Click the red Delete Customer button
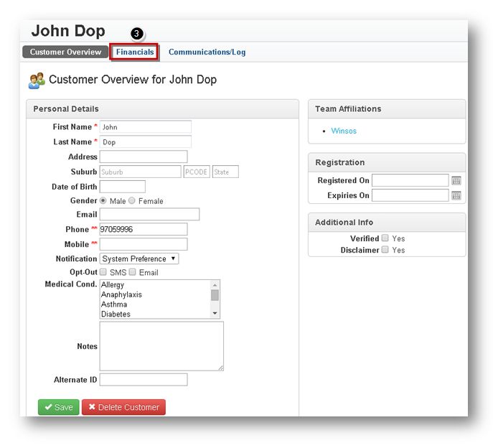The image size is (493, 448). click(123, 407)
